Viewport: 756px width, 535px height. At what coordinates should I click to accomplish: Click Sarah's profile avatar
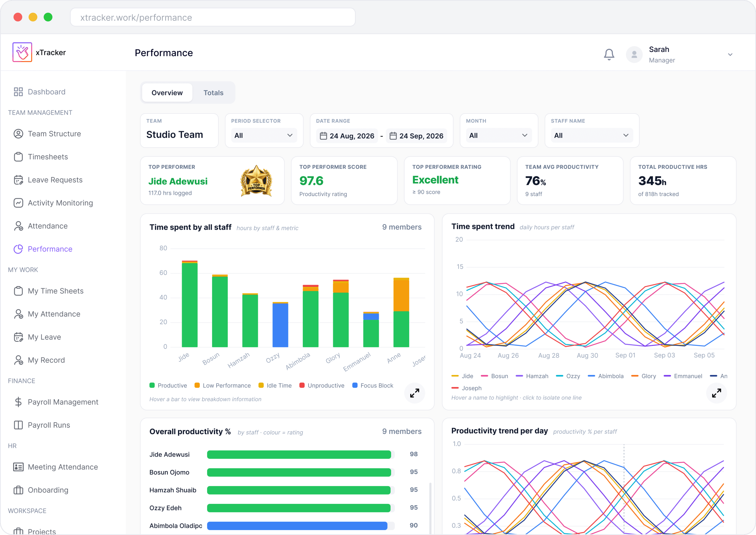(634, 55)
